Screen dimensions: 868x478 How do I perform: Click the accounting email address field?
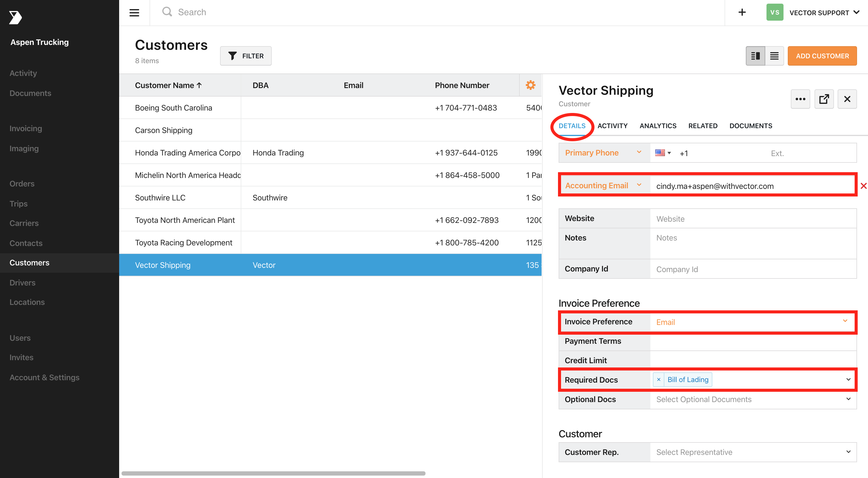(753, 186)
